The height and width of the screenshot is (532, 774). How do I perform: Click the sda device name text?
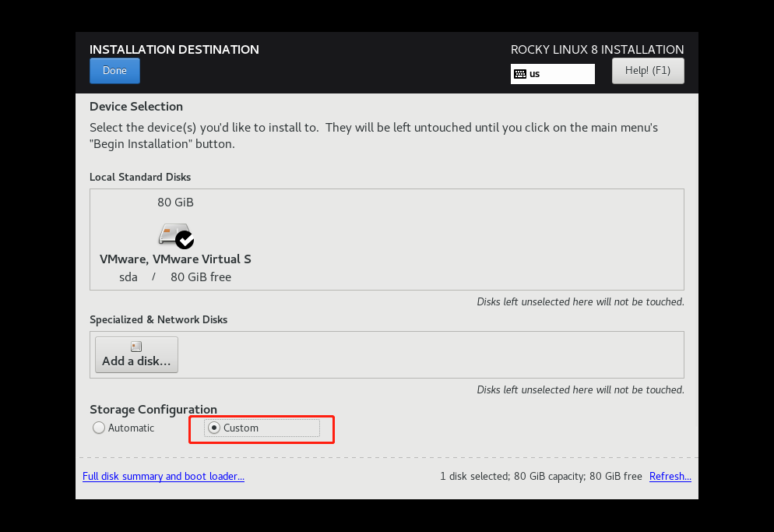(128, 277)
